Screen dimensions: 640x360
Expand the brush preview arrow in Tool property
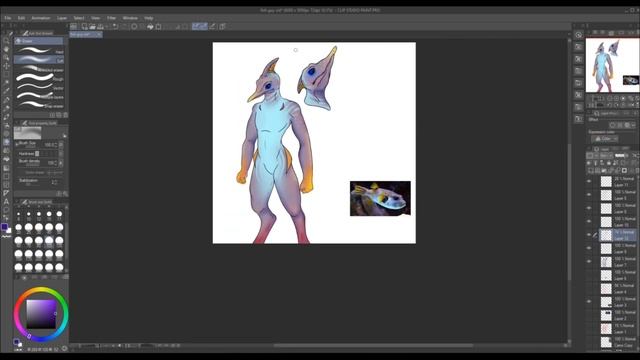pos(64,135)
